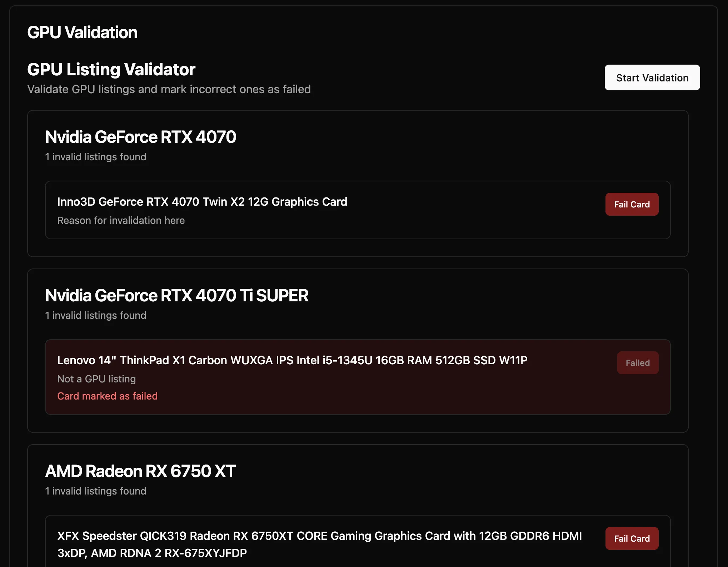Click the invalid listings count under RTX 4070

coord(95,157)
